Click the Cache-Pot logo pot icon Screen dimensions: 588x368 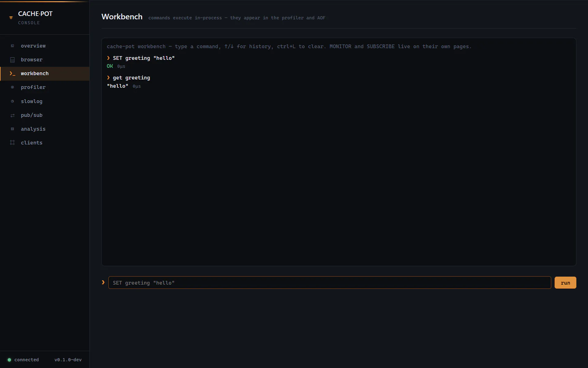(11, 18)
